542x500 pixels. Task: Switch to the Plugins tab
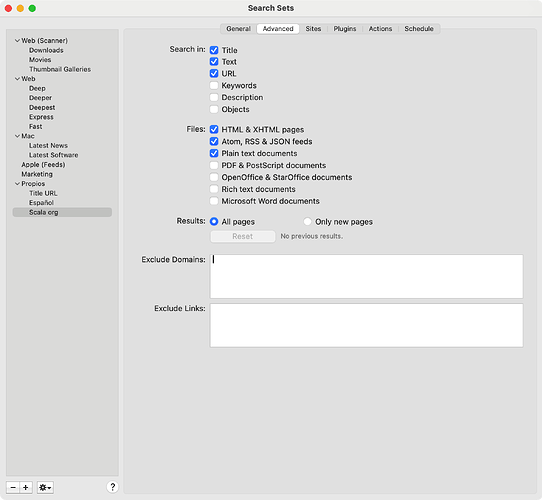click(x=345, y=29)
